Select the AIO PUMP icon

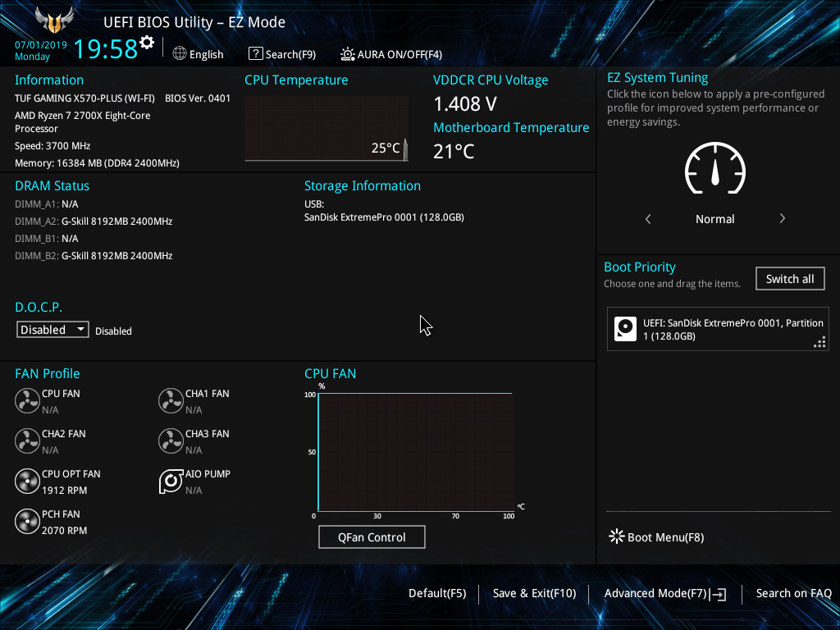point(171,481)
